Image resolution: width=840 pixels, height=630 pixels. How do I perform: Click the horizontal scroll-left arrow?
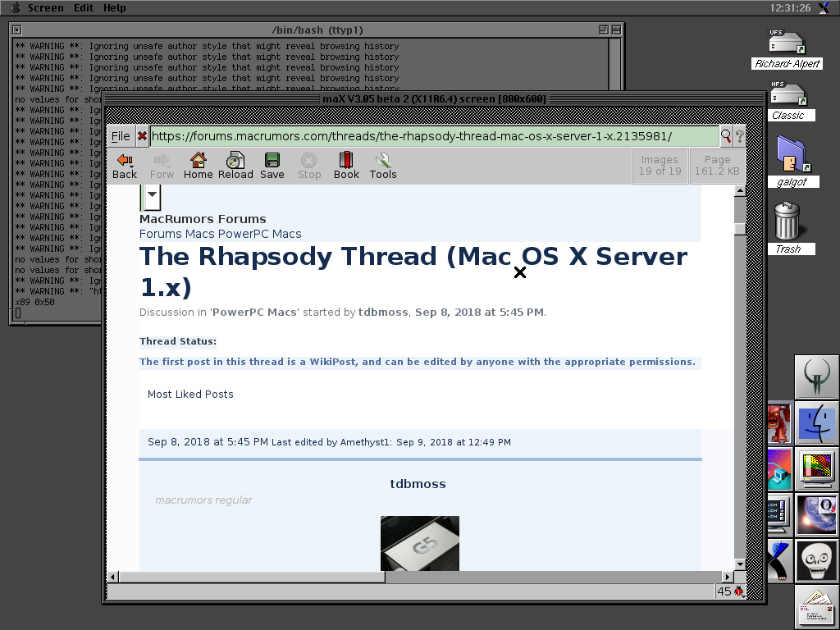click(112, 577)
